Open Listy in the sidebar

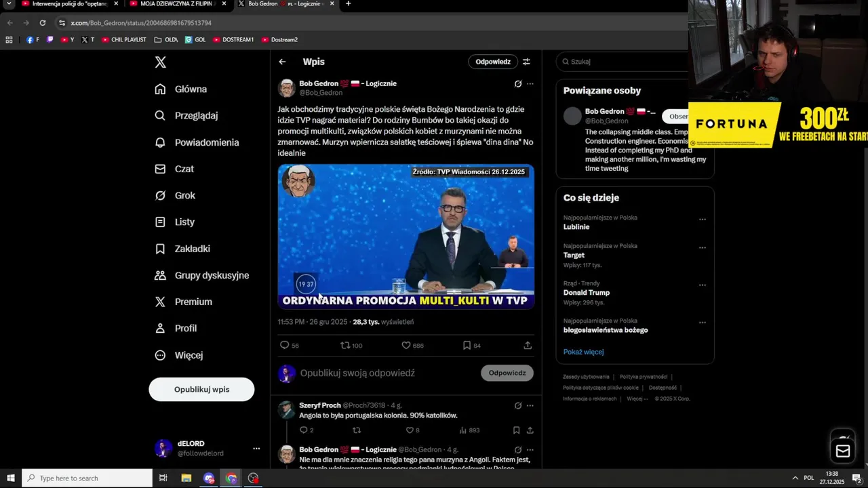coord(175,222)
